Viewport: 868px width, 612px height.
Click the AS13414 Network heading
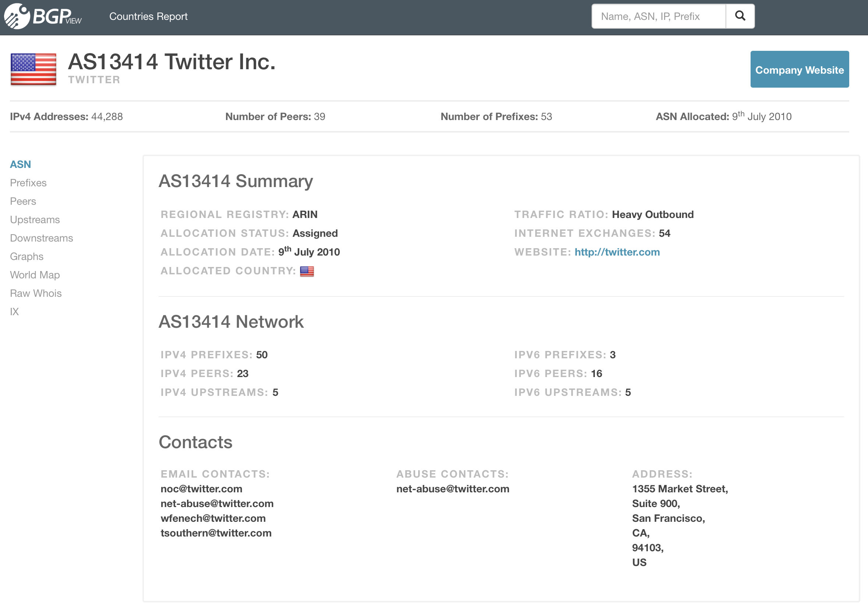[231, 322]
